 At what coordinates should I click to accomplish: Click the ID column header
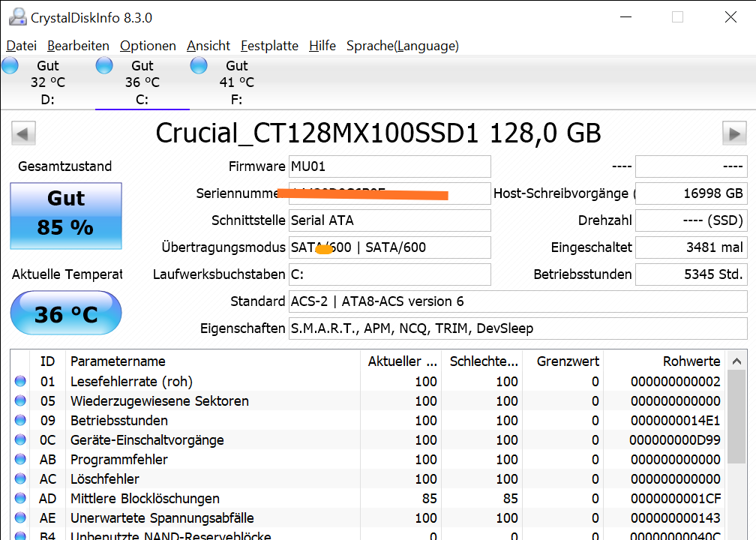point(48,361)
